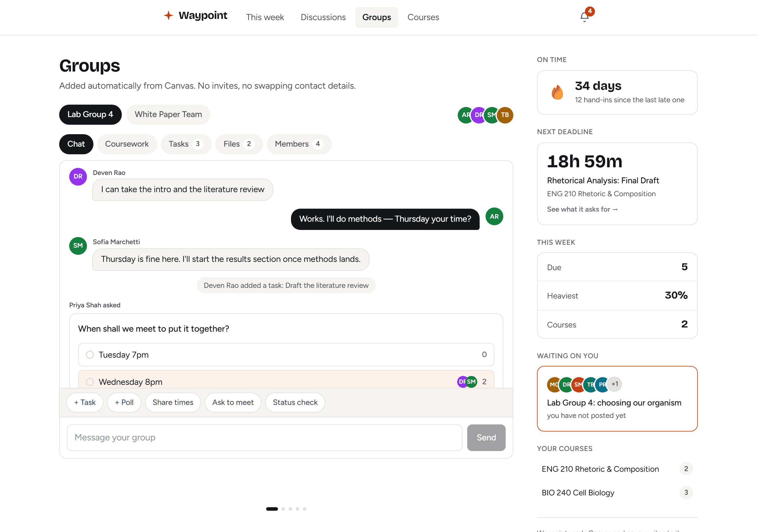Click the Ask to meet button
Screen dimensions: 757x532
pos(233,403)
